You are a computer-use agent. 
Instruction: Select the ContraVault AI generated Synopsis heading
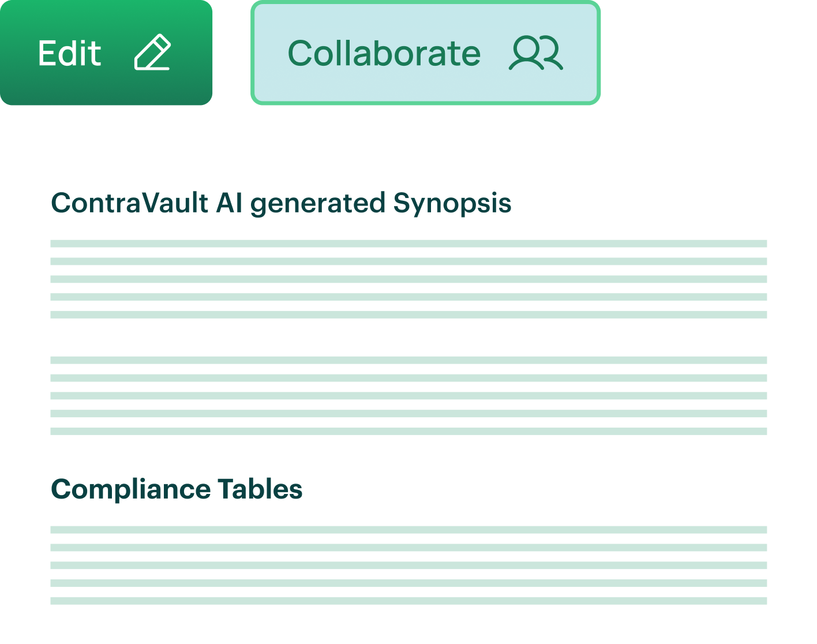point(282,202)
